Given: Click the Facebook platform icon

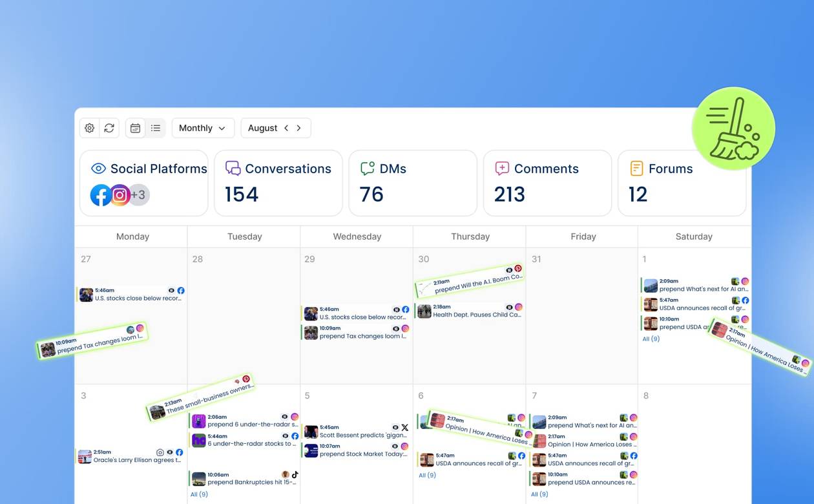Looking at the screenshot, I should (101, 195).
